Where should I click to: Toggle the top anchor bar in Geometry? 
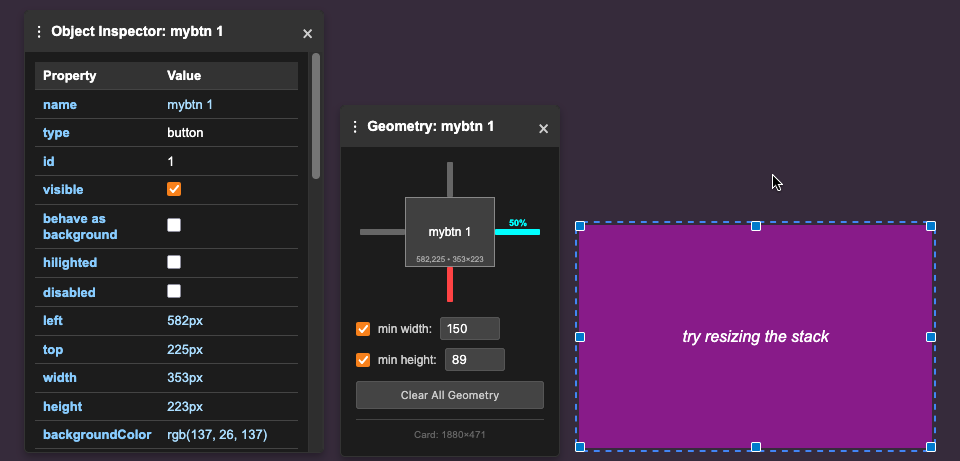(x=450, y=179)
